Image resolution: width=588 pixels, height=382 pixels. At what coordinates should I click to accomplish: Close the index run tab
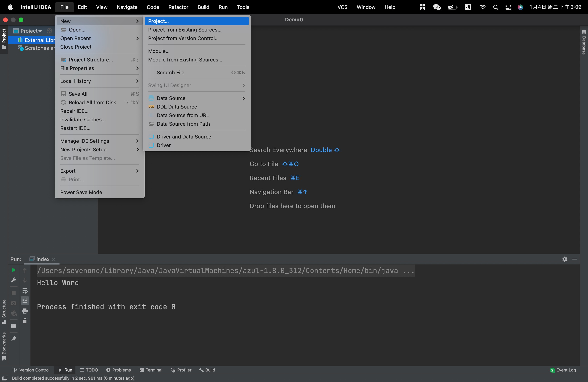[x=54, y=259]
